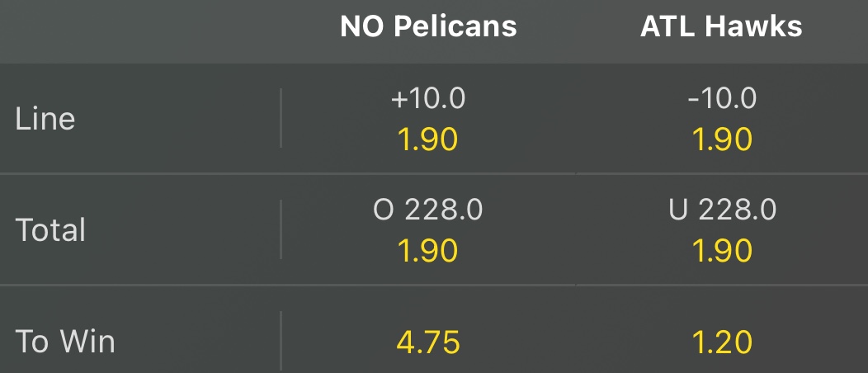
Task: Tap the 1.90 odds under U 228.0
Action: click(x=721, y=250)
